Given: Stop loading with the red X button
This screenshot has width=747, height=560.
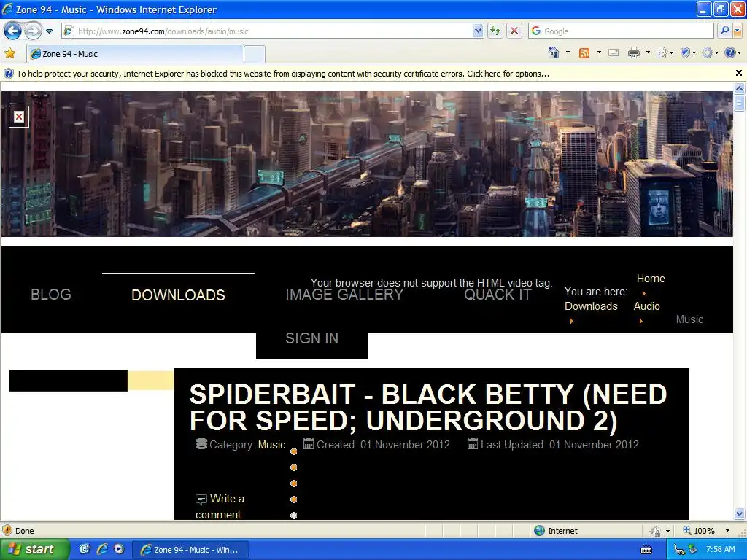Looking at the screenshot, I should click(514, 31).
